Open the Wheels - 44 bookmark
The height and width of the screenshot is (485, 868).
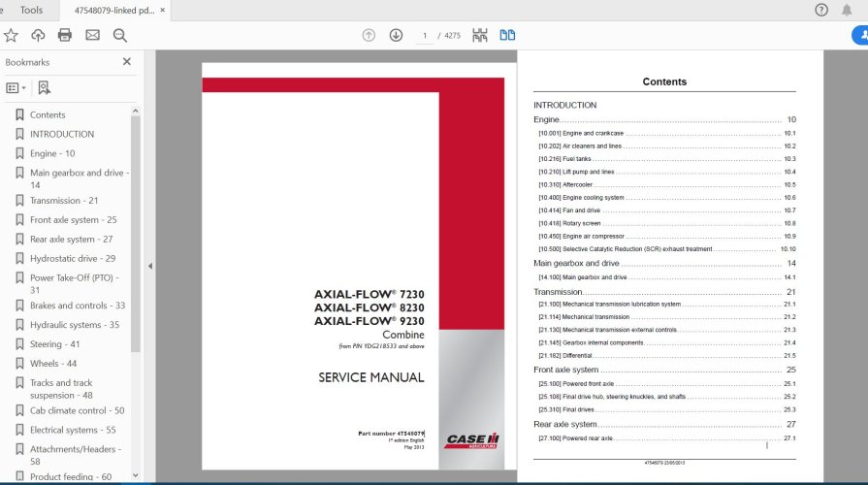tap(53, 364)
